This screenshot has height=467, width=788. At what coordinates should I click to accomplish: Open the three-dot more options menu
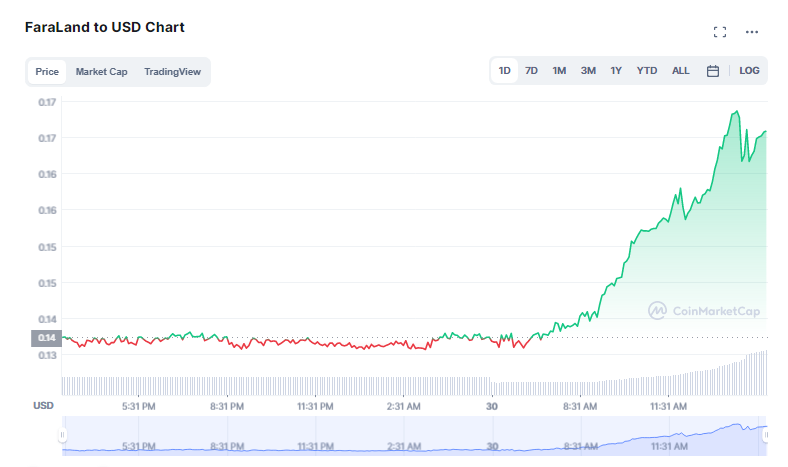(x=752, y=32)
